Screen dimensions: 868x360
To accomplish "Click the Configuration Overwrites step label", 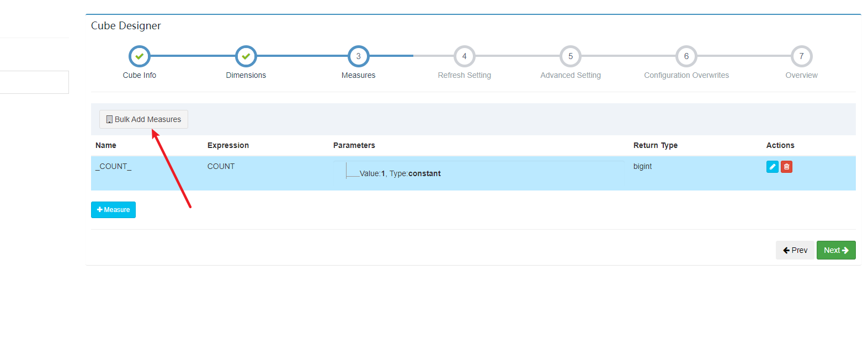I will pyautogui.click(x=686, y=75).
